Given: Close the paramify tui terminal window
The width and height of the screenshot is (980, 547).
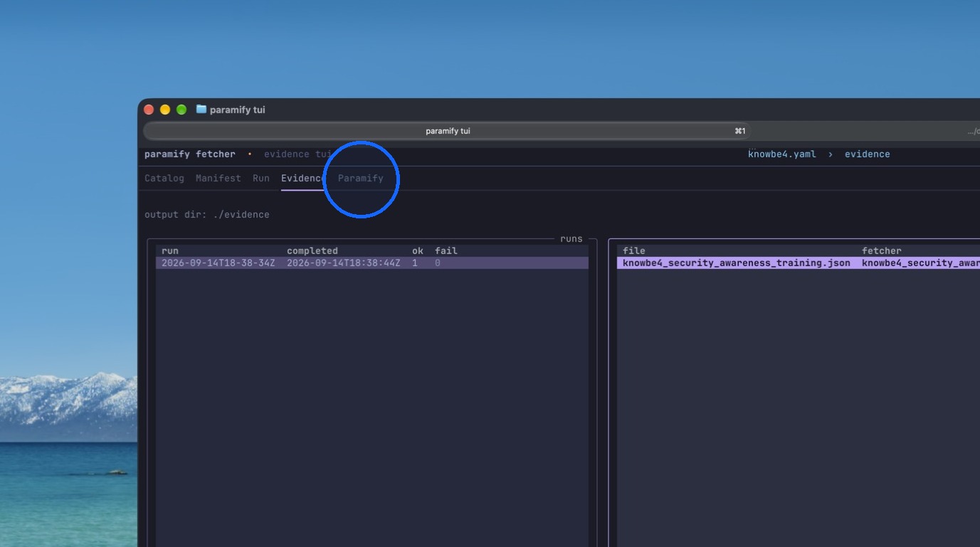Looking at the screenshot, I should (149, 110).
